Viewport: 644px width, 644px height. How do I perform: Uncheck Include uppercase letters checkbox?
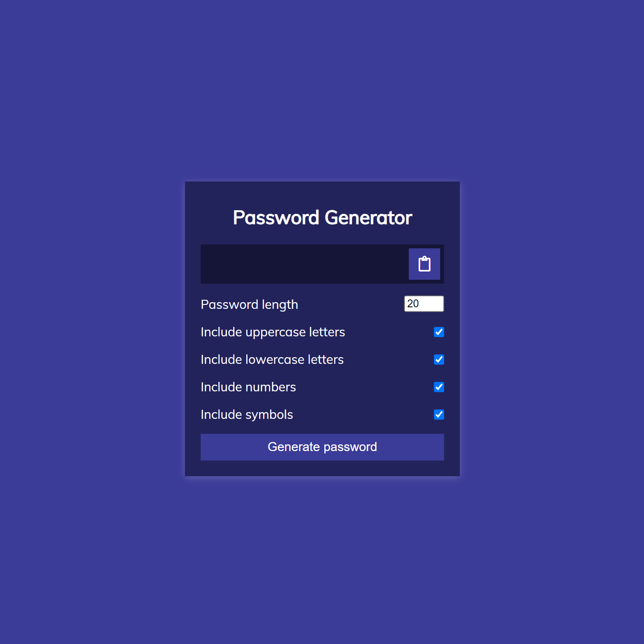pyautogui.click(x=439, y=332)
